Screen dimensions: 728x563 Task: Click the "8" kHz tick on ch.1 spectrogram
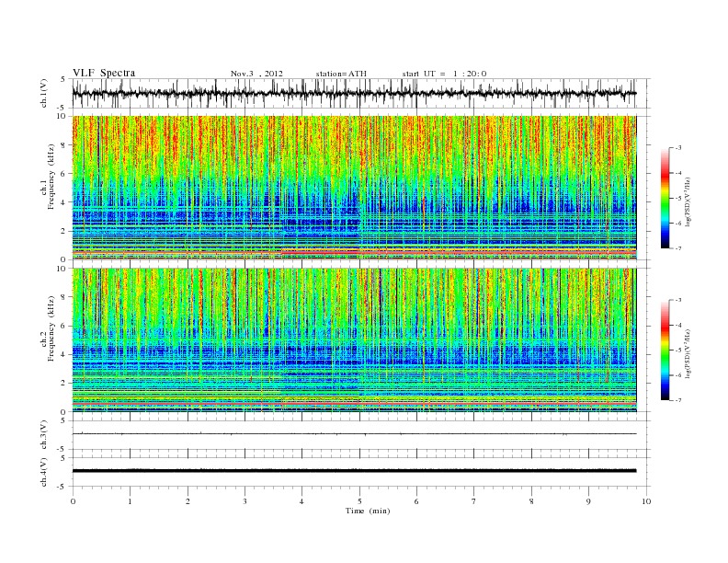pyautogui.click(x=64, y=145)
